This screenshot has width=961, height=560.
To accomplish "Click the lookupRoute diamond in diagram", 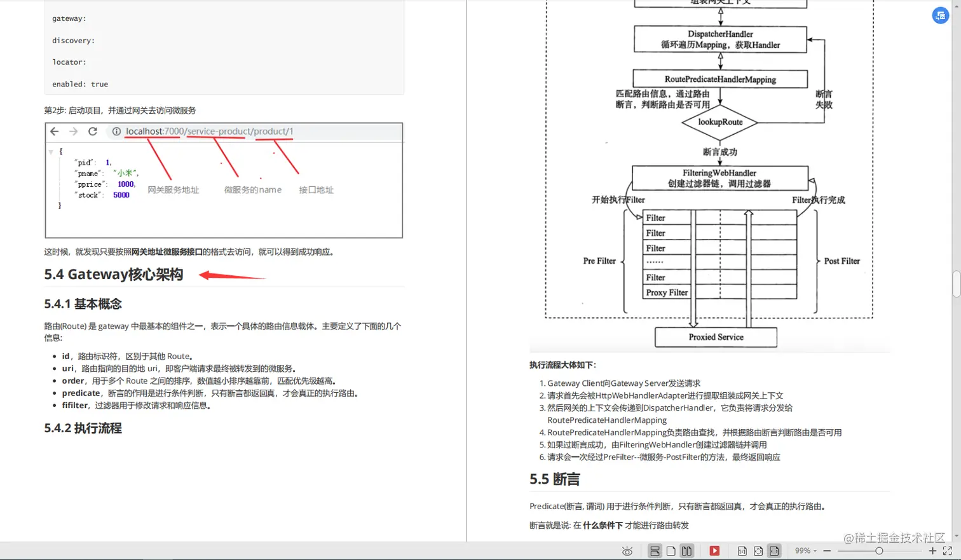I will coord(720,122).
